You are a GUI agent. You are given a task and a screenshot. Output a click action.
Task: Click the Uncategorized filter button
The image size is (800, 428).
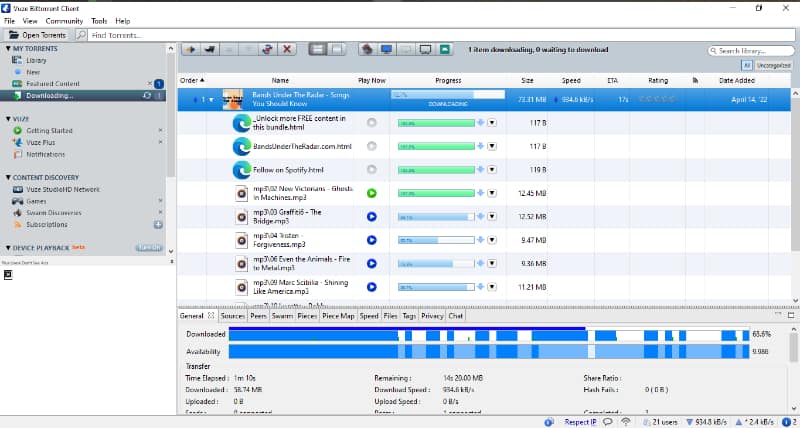(x=773, y=65)
